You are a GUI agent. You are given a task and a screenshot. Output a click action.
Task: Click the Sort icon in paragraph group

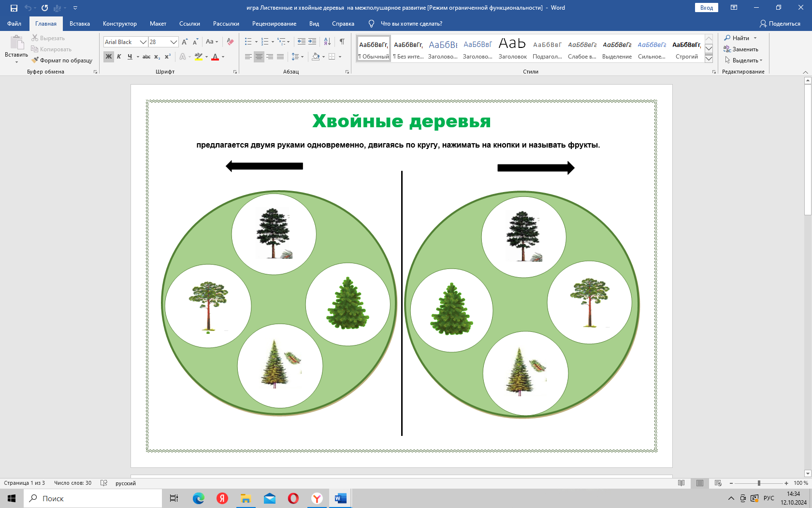point(327,42)
